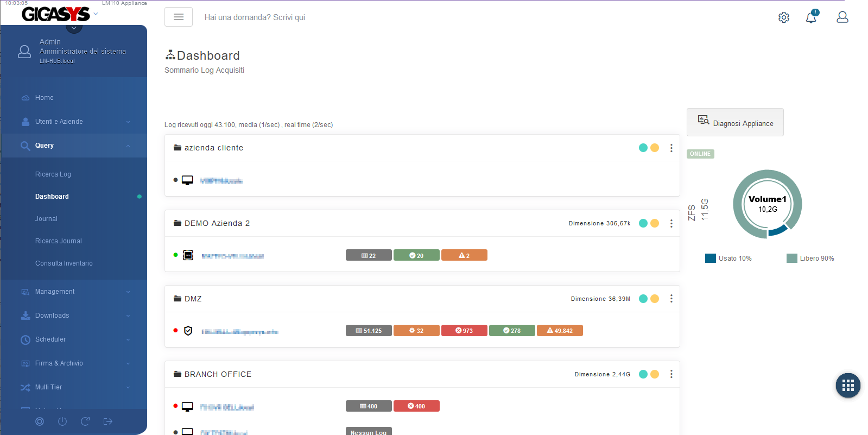
Task: Open the settings gear in top bar
Action: [784, 17]
